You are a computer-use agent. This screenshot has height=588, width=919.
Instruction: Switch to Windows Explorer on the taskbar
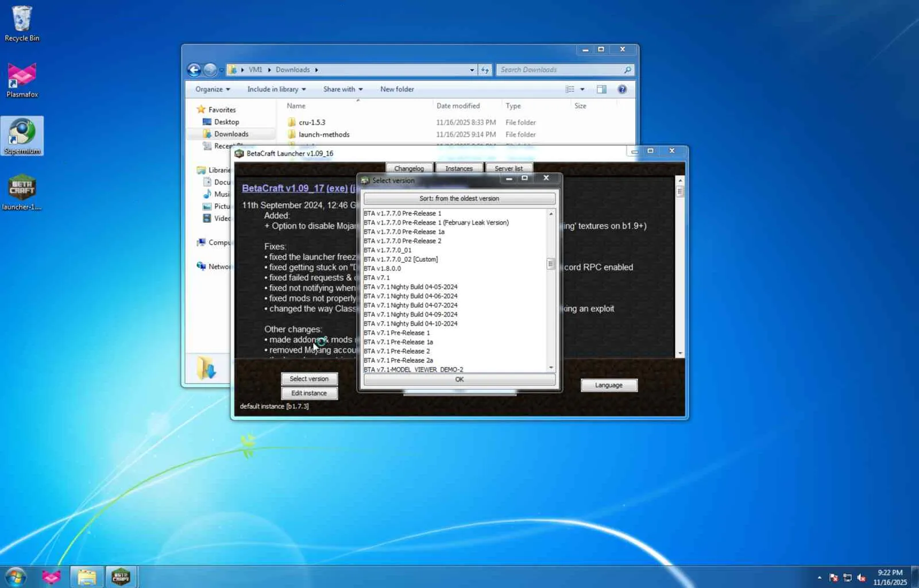(87, 577)
